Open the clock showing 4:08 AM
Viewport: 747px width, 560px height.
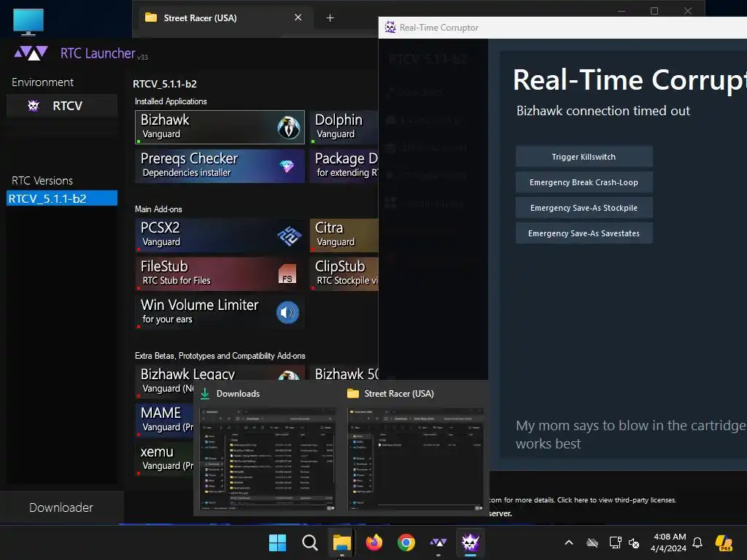click(x=669, y=542)
